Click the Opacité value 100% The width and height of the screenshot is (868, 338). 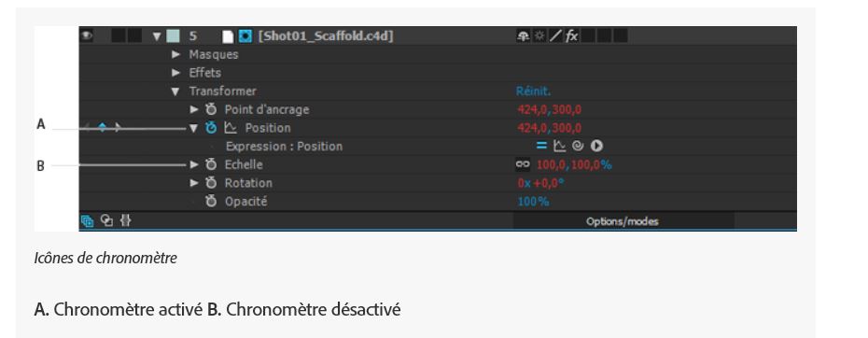point(533,201)
